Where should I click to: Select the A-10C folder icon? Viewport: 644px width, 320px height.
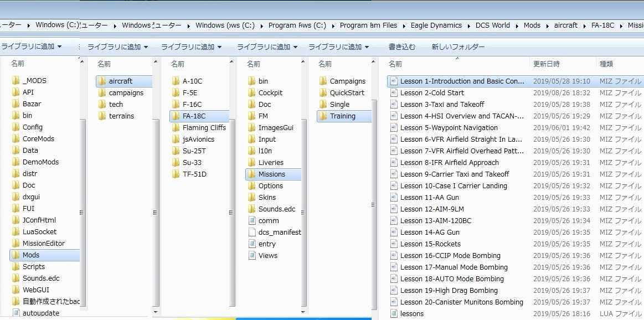tap(176, 81)
